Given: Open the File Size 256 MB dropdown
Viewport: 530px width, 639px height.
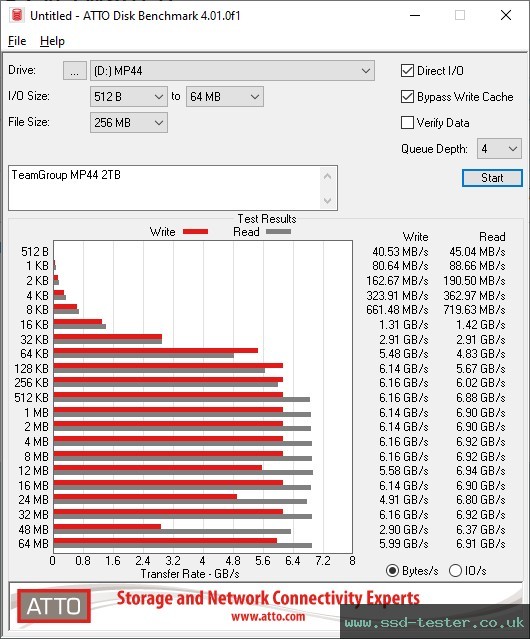Looking at the screenshot, I should (x=129, y=123).
